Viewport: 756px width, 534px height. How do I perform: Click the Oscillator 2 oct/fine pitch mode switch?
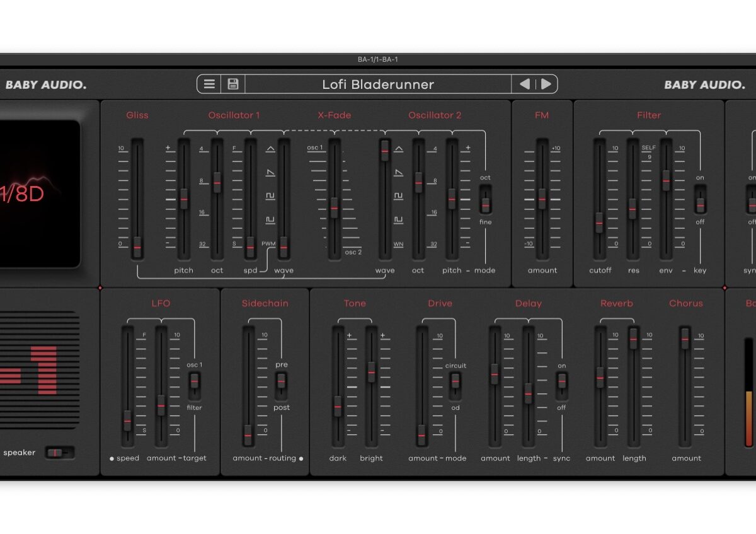[x=485, y=204]
